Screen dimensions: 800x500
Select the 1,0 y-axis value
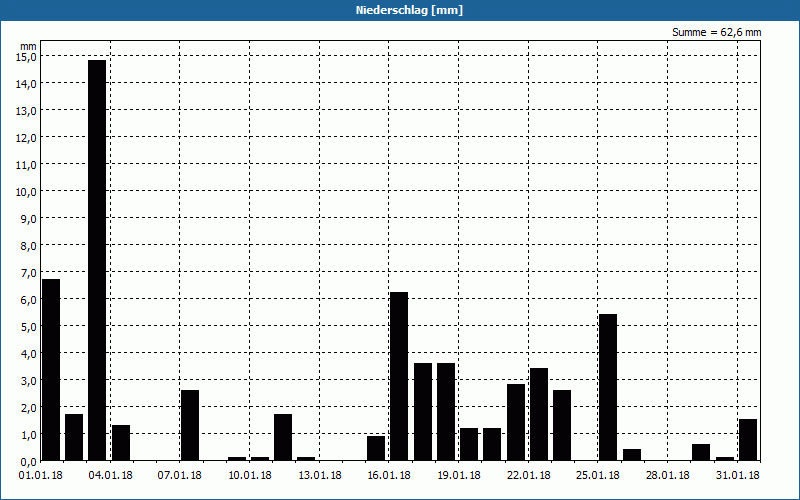[x=28, y=435]
